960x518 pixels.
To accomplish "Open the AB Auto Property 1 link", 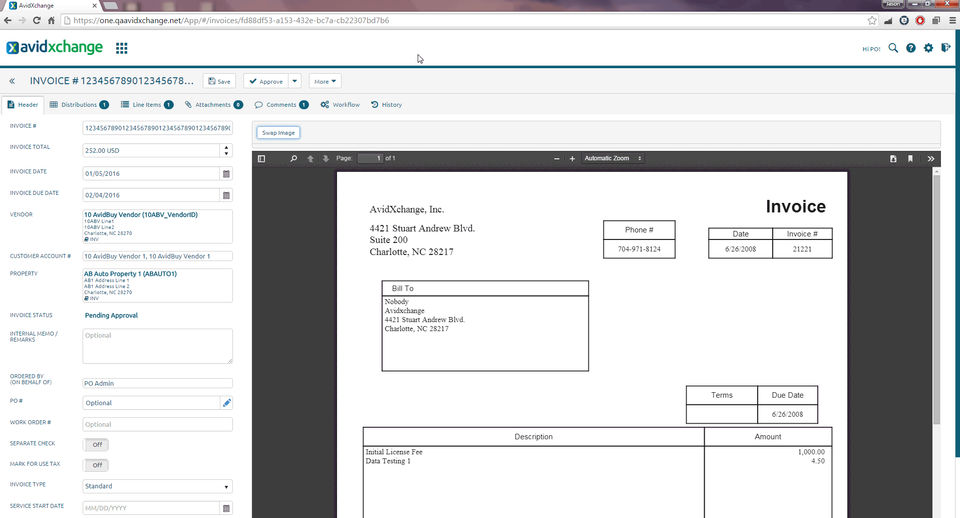I will (130, 274).
